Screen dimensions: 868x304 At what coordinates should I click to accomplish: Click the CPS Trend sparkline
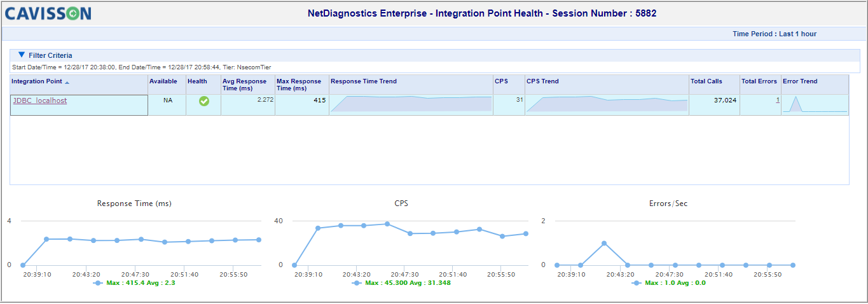click(607, 104)
